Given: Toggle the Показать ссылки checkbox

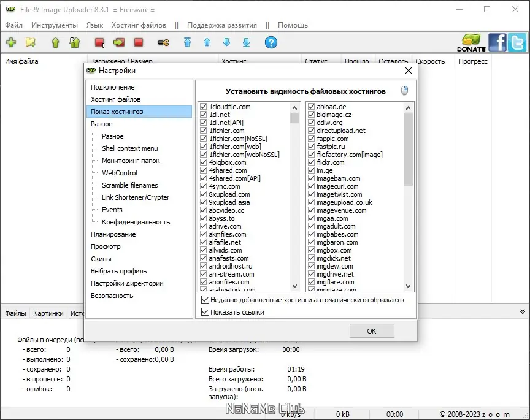Looking at the screenshot, I should [x=205, y=312].
